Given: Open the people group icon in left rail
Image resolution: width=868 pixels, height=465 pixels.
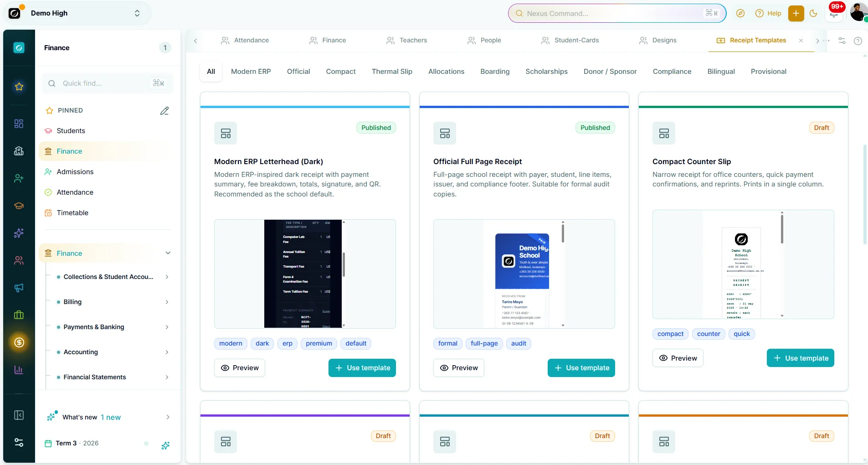Looking at the screenshot, I should point(19,260).
